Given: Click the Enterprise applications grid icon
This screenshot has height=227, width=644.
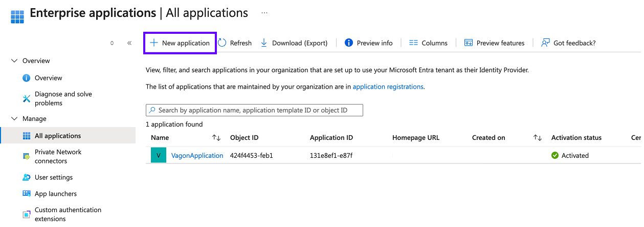Looking at the screenshot, I should pyautogui.click(x=17, y=16).
